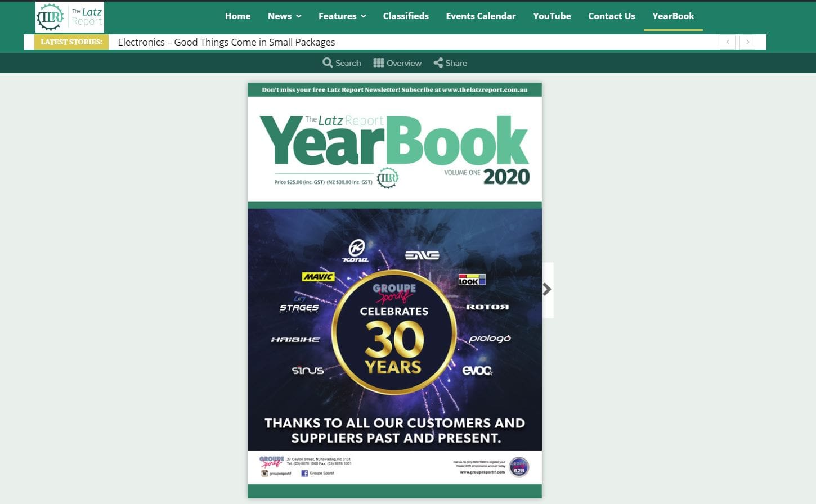Click the Prologo logo on the cover

point(490,339)
